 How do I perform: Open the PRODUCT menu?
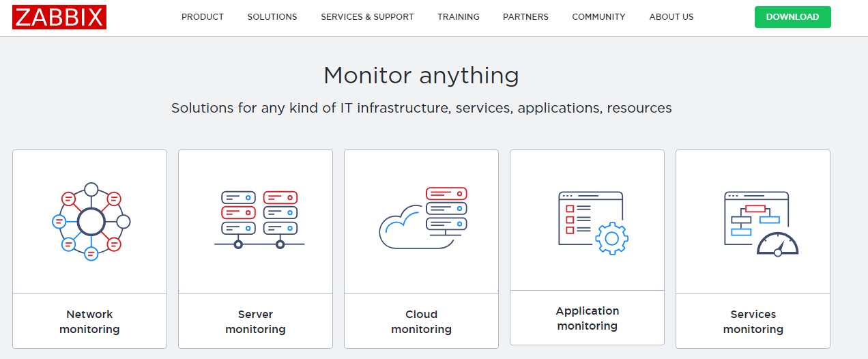pos(203,17)
